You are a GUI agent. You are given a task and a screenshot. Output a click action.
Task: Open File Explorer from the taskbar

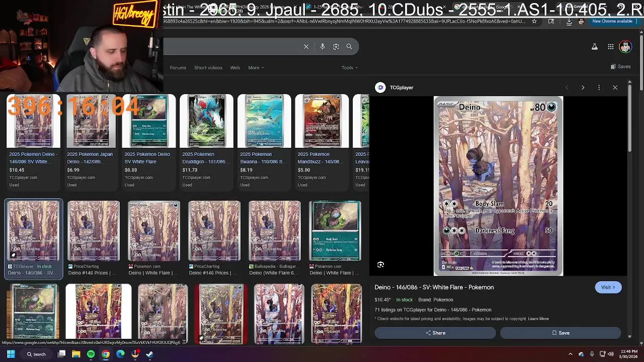[x=76, y=354]
